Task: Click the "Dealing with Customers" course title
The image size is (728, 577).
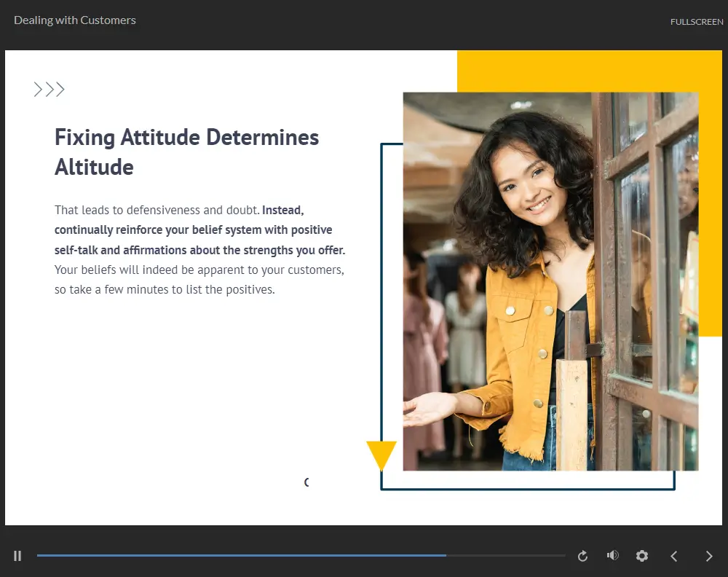Action: pyautogui.click(x=75, y=20)
